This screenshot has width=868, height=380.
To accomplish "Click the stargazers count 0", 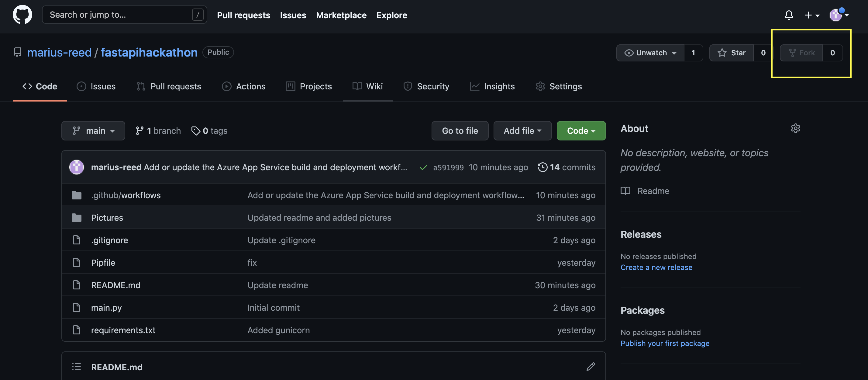I will coord(763,53).
